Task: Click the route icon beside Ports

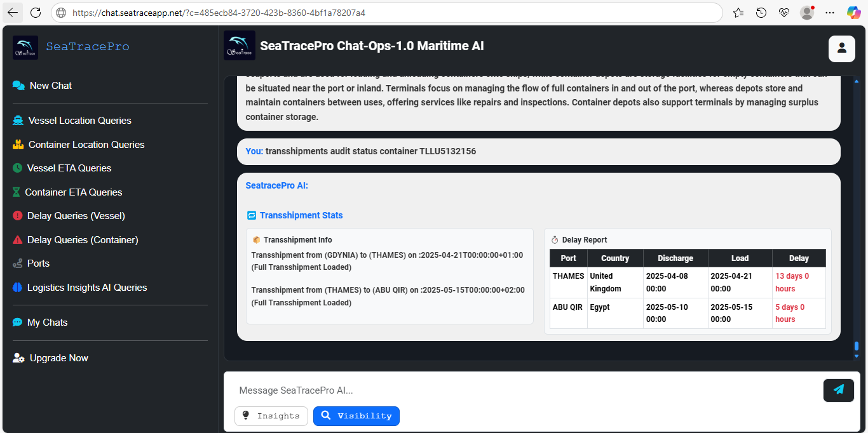Action: click(17, 263)
